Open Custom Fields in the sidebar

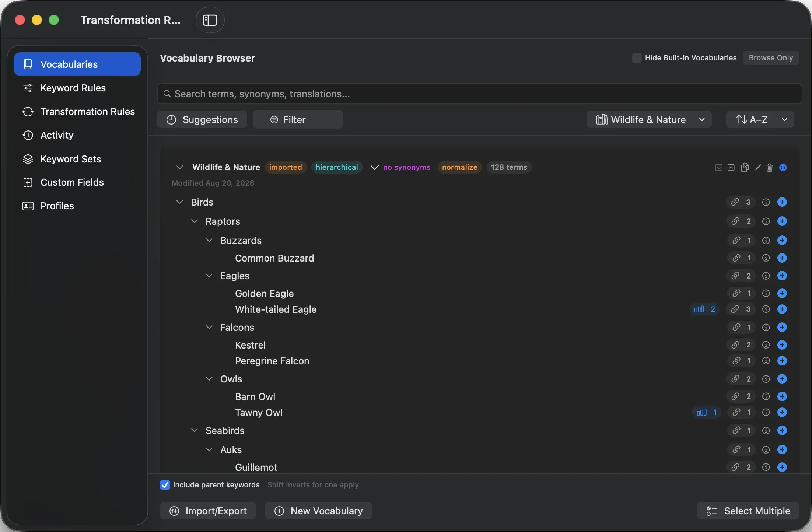tap(77, 182)
